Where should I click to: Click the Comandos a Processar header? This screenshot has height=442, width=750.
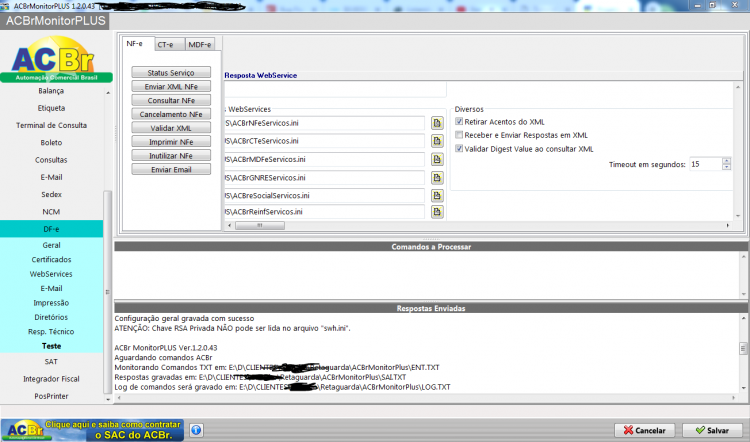point(431,247)
